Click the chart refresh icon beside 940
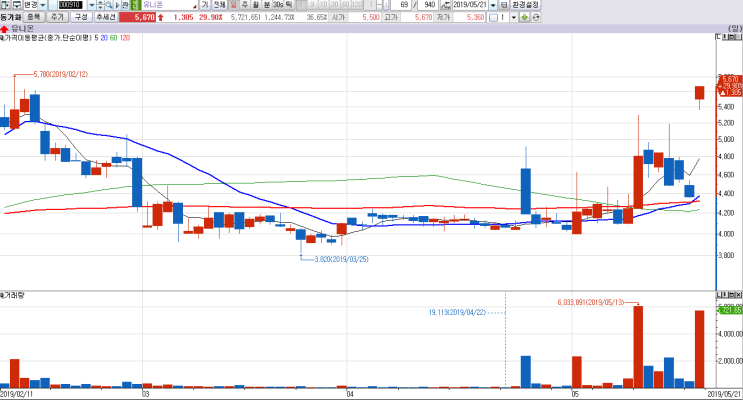743x400 pixels. pos(445,5)
